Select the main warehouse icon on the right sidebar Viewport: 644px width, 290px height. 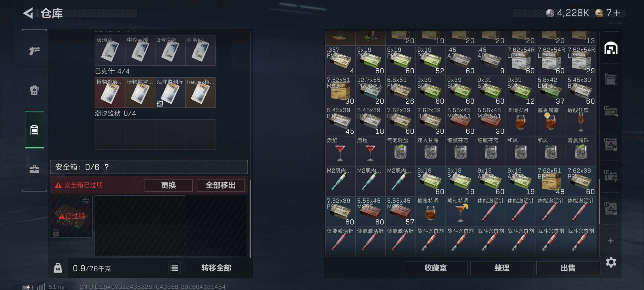pos(611,48)
